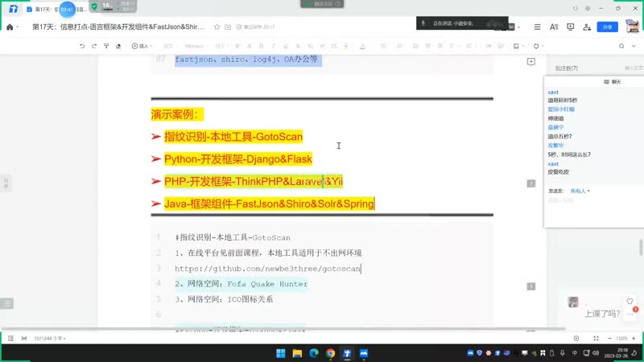Click the text style A icon in header

554,27
